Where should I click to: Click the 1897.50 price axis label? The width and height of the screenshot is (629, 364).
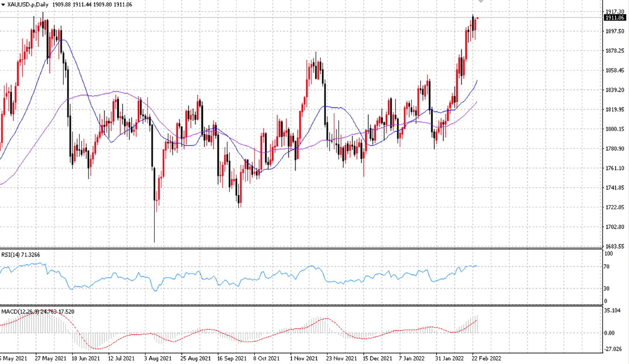(x=614, y=31)
